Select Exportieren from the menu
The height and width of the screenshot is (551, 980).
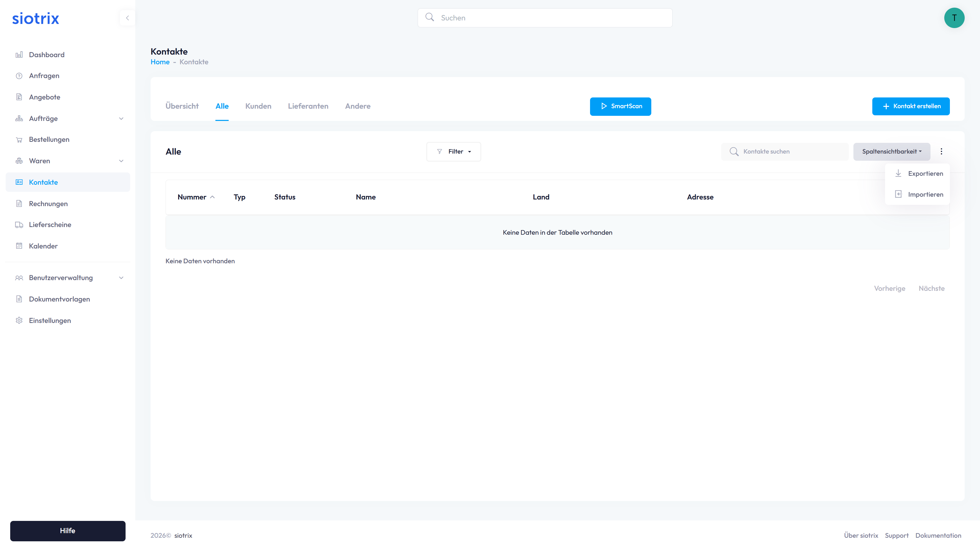pyautogui.click(x=925, y=174)
